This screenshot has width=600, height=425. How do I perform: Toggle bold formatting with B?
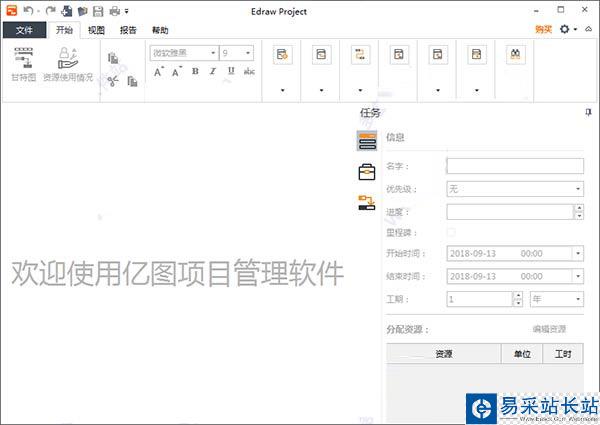pos(195,71)
